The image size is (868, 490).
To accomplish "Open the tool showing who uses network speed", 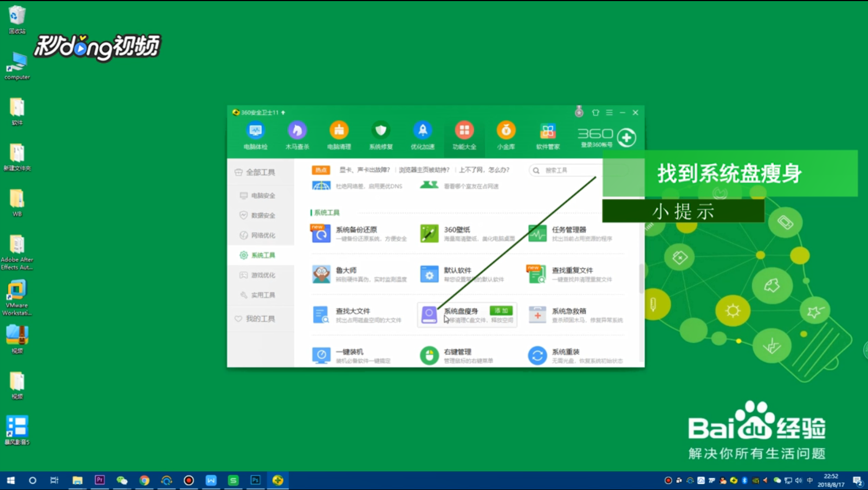I will coord(429,185).
